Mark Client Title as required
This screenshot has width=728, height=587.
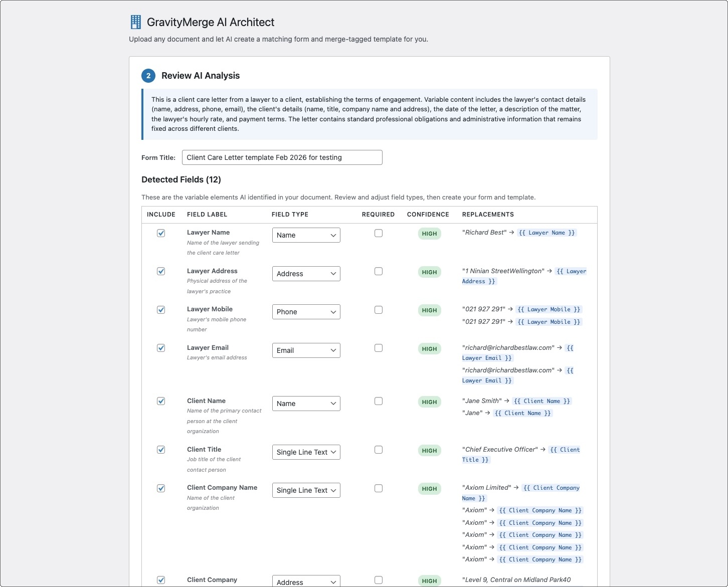tap(379, 450)
